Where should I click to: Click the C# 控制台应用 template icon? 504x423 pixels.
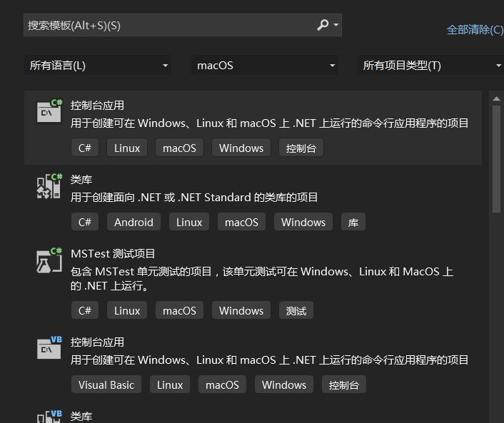coord(49,111)
